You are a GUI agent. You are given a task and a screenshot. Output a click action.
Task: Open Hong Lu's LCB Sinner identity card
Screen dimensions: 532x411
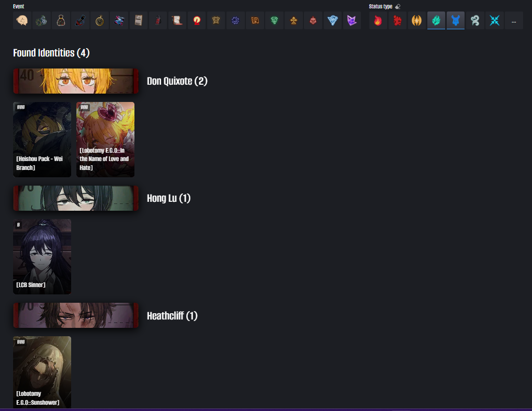point(42,256)
